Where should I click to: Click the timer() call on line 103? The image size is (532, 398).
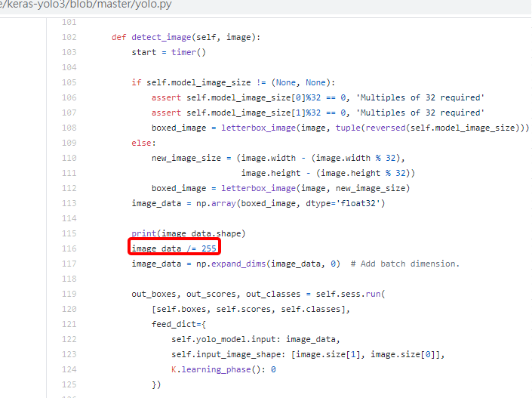coord(189,52)
